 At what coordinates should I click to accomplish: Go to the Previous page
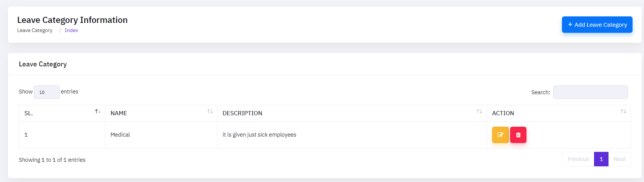(578, 159)
